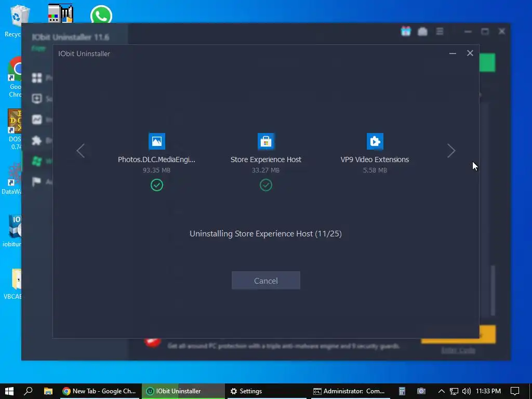The image size is (532, 399).
Task: Click the '93.35 MB' size label
Action: pos(156,170)
